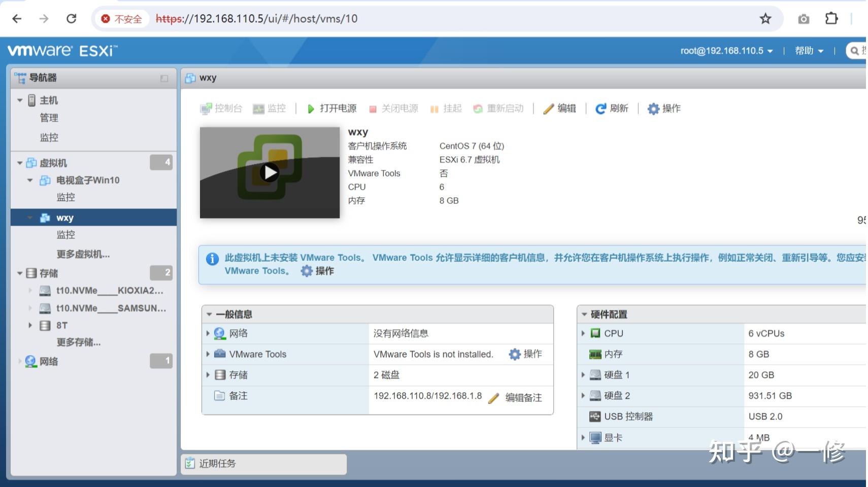Screen dimensions: 868x487
Task: Expand the VMware Tools row
Action: coord(208,354)
